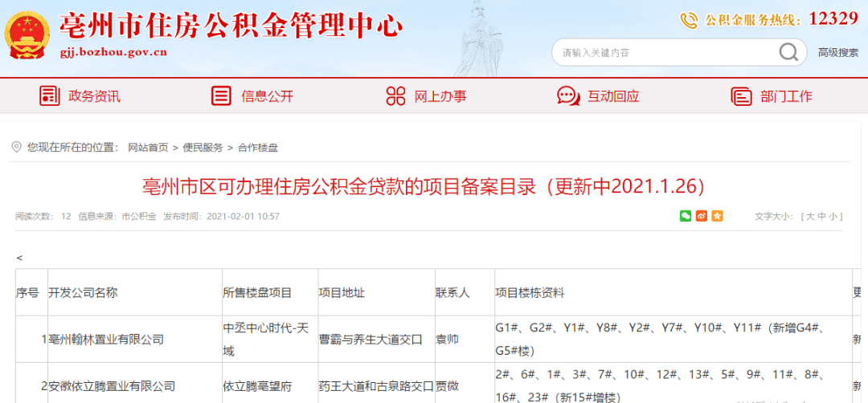
Task: Click the 序号 column header
Action: [x=27, y=292]
